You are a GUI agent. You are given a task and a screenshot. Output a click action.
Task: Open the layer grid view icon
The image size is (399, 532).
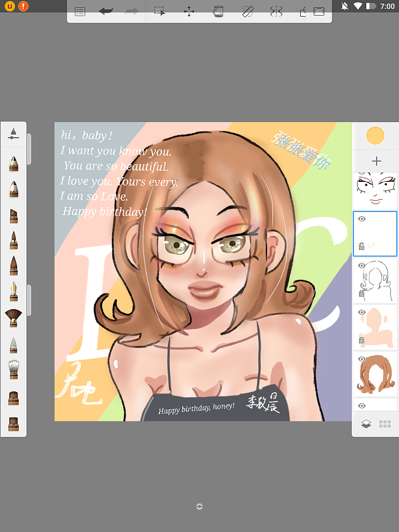(385, 424)
